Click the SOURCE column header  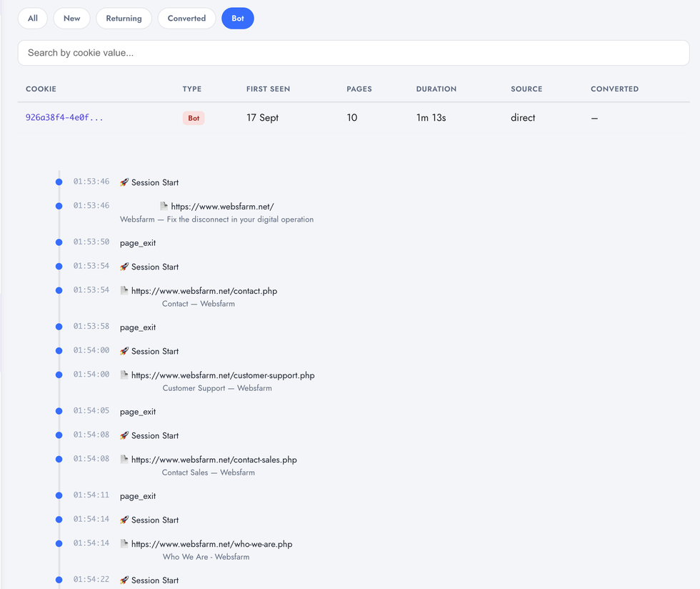coord(527,89)
